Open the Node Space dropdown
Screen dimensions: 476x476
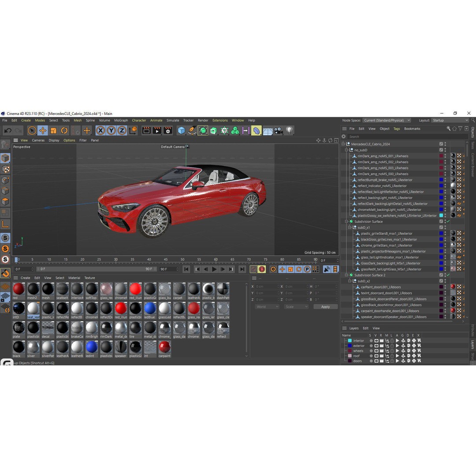point(387,120)
